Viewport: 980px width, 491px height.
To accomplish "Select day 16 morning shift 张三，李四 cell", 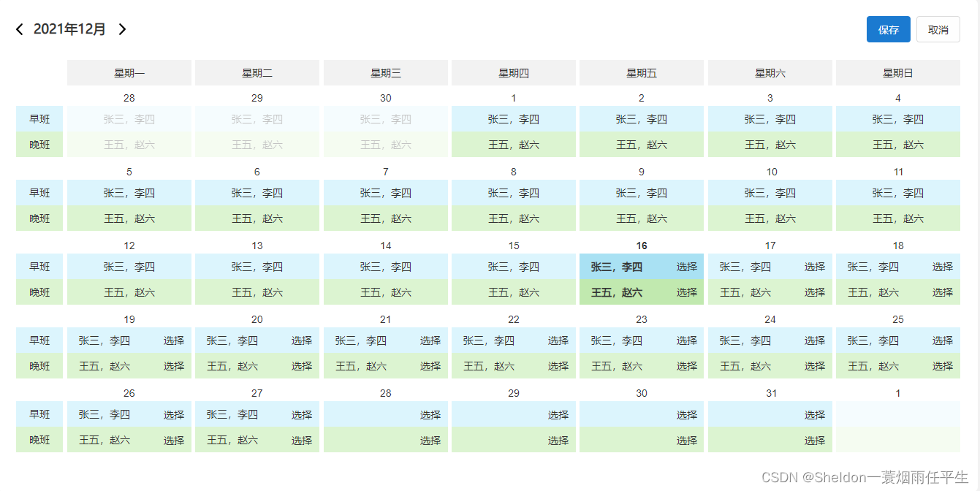I will (x=642, y=267).
